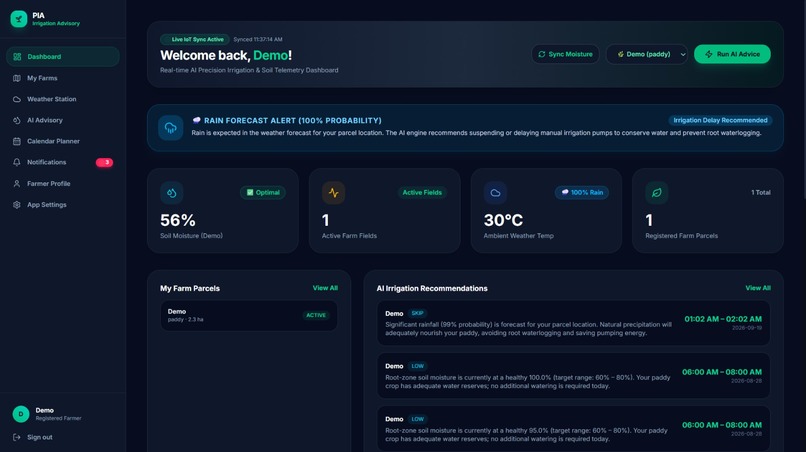Click the Active Fields badge
806x452 pixels.
click(422, 193)
